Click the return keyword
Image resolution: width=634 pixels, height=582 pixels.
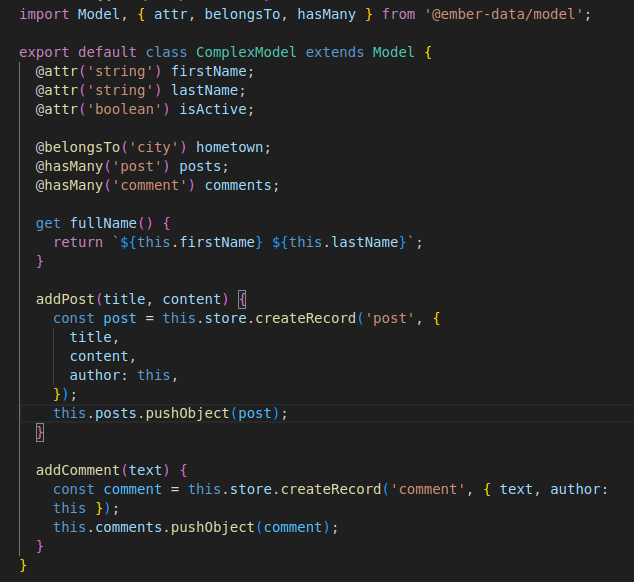(x=78, y=242)
